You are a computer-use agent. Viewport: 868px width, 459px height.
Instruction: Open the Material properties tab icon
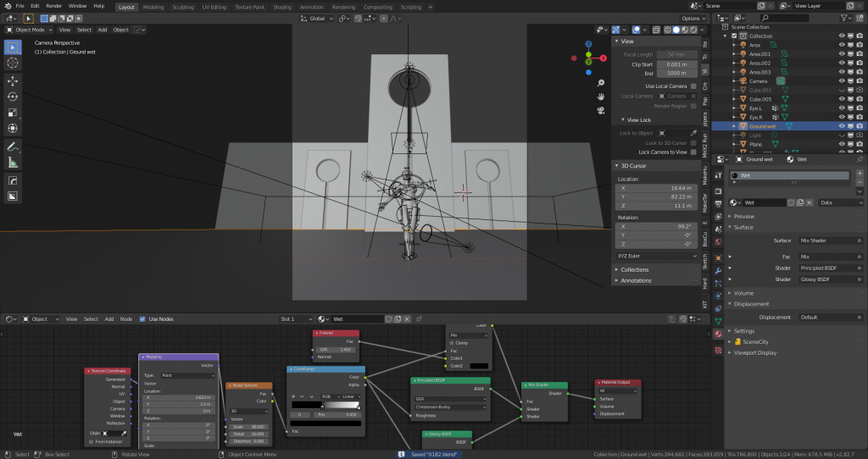[718, 334]
